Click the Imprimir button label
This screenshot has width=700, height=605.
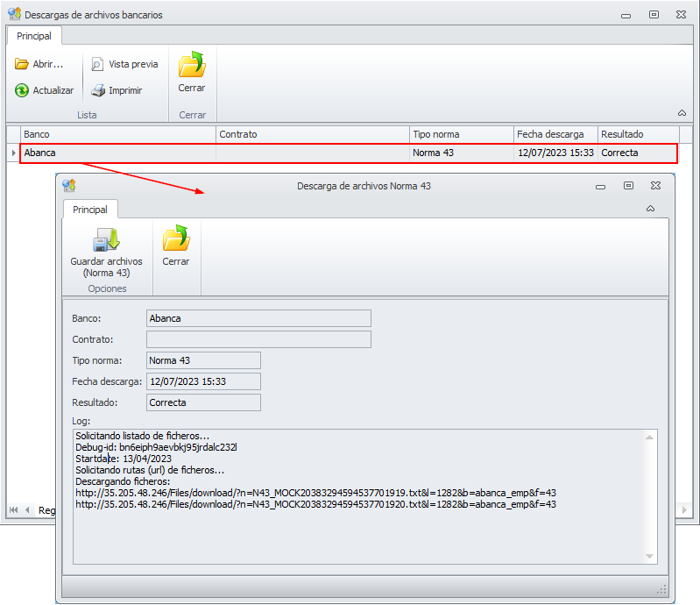point(125,90)
